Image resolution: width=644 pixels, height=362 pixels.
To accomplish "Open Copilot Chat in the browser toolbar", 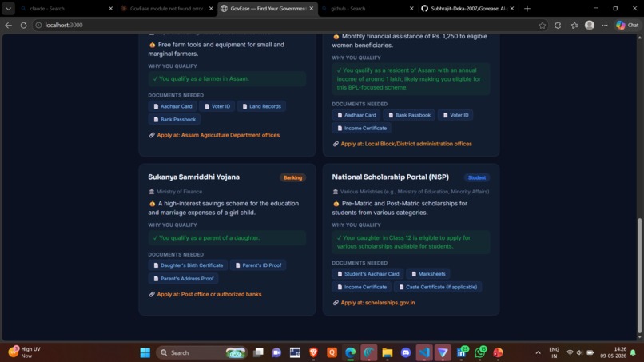I will (627, 25).
